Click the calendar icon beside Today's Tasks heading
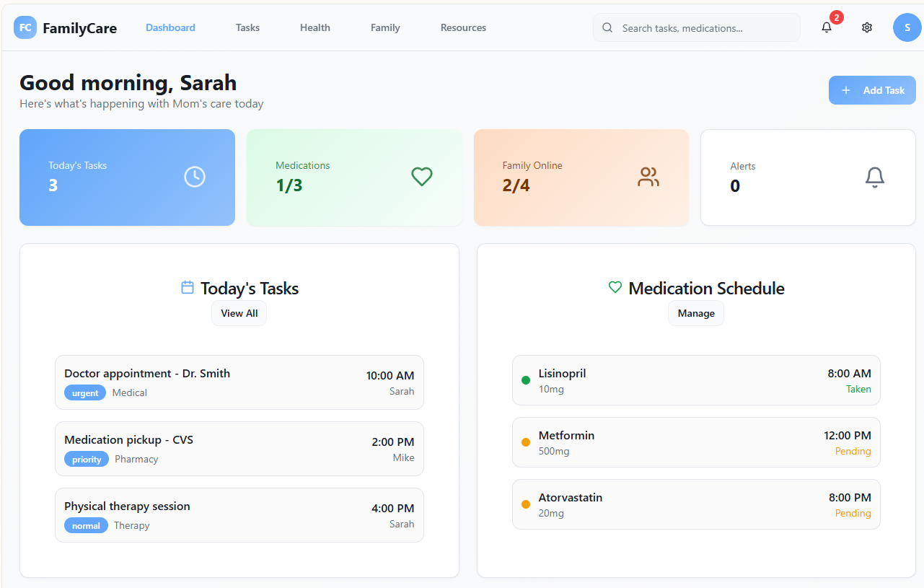This screenshot has width=924, height=588. tap(188, 288)
